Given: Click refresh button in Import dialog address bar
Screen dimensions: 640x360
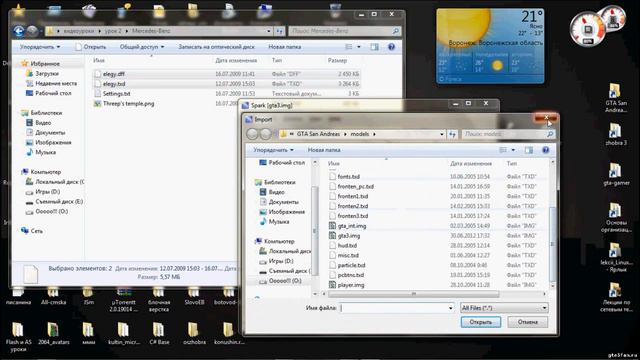Looking at the screenshot, I should [x=452, y=134].
